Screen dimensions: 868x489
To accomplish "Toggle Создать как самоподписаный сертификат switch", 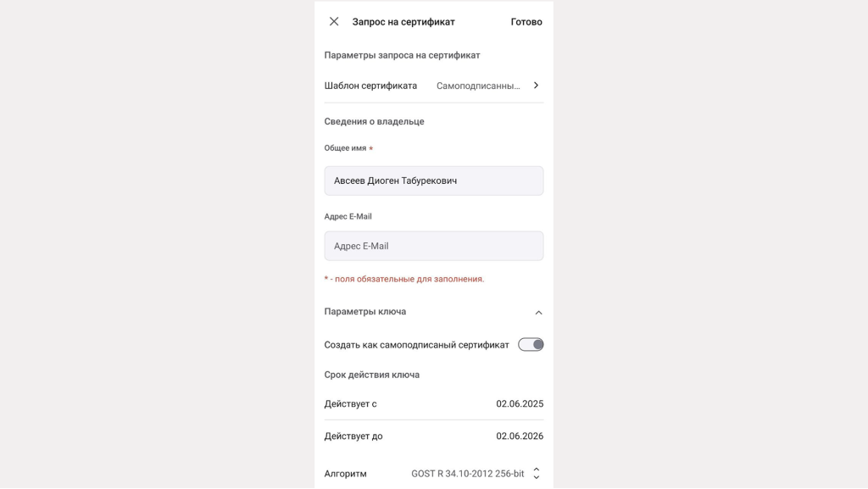I will click(531, 345).
